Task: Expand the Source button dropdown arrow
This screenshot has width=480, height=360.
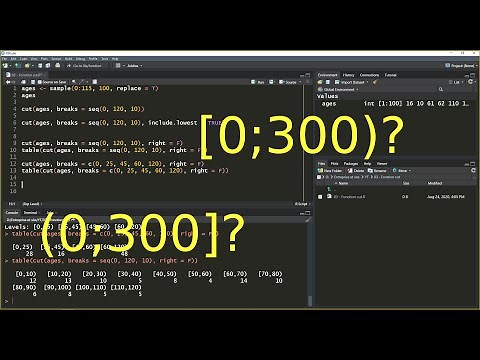Action: 300,82
